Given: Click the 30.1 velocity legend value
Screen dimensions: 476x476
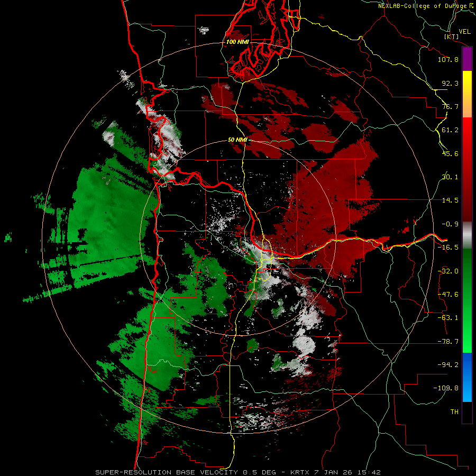Looking at the screenshot, I should 450,177.
